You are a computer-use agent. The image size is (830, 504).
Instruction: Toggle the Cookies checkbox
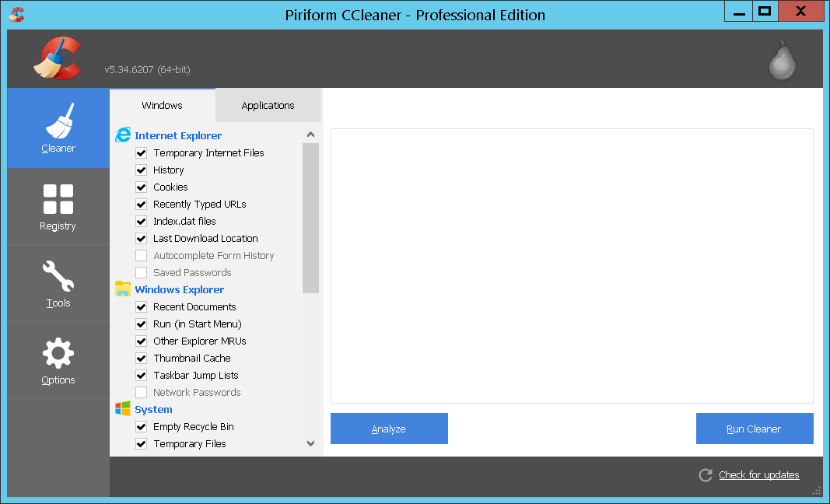[x=142, y=187]
